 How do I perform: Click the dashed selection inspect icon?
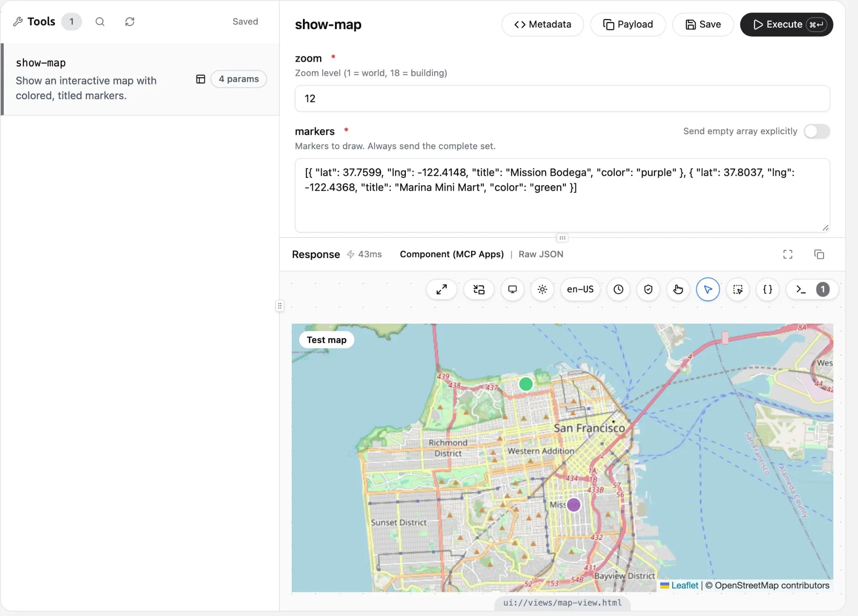pos(738,289)
